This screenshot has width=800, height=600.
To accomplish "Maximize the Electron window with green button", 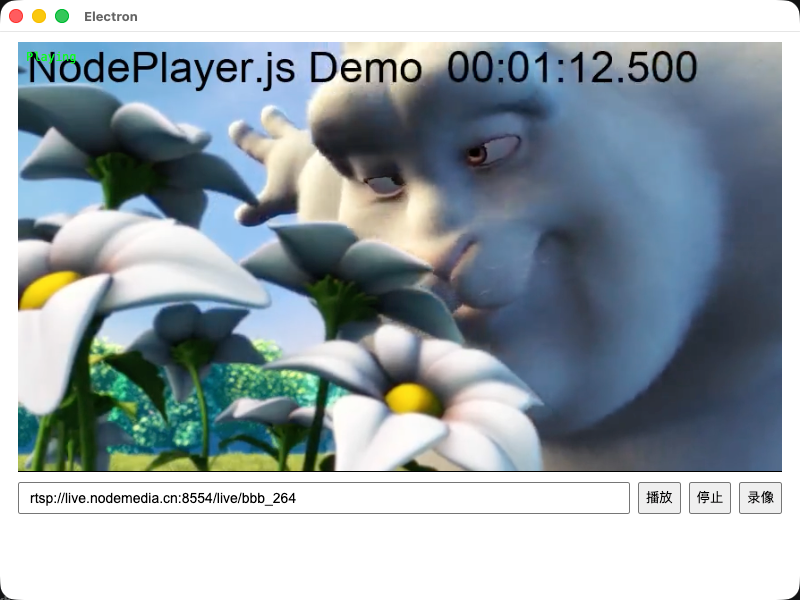I will coord(62,16).
